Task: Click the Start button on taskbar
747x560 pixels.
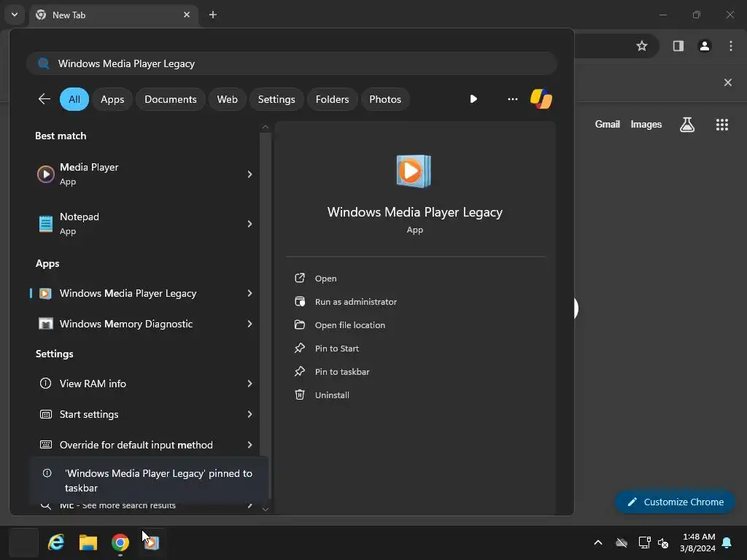Action: pyautogui.click(x=23, y=542)
